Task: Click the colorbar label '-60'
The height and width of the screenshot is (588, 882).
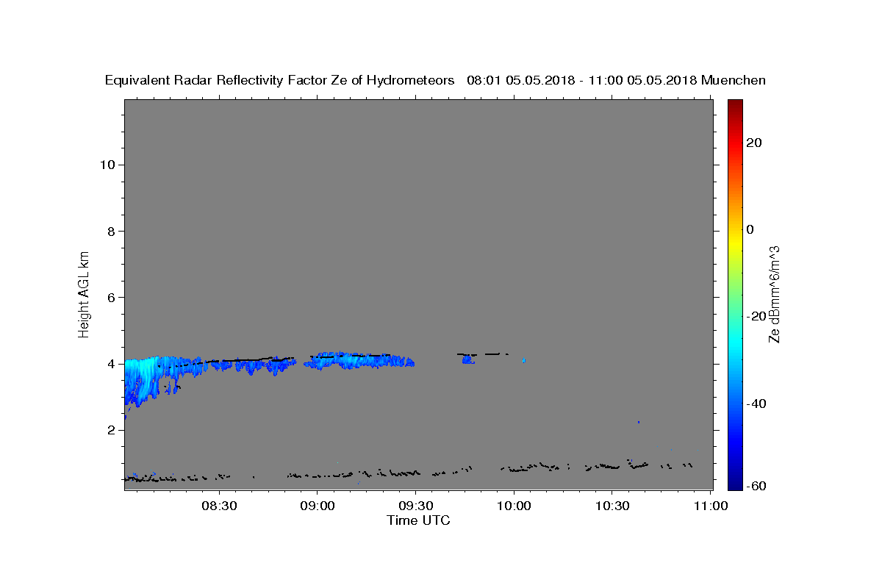Action: coord(756,486)
